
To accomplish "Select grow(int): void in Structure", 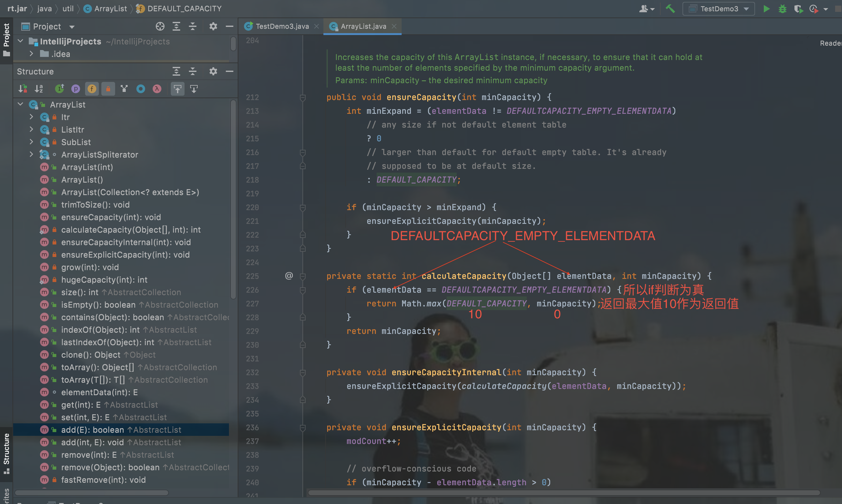I will click(x=90, y=267).
